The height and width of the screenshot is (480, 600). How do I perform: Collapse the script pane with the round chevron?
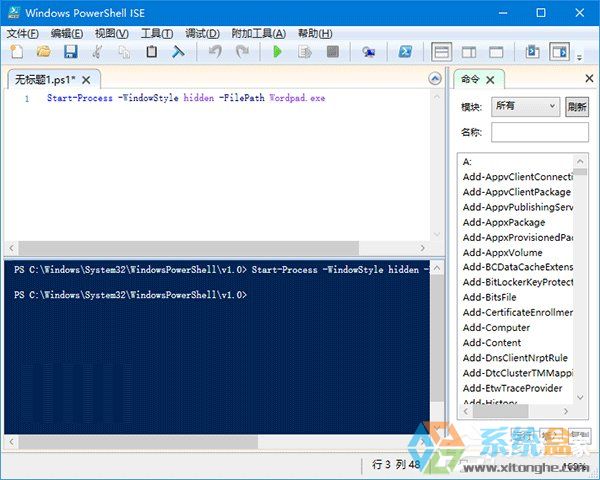[435, 79]
